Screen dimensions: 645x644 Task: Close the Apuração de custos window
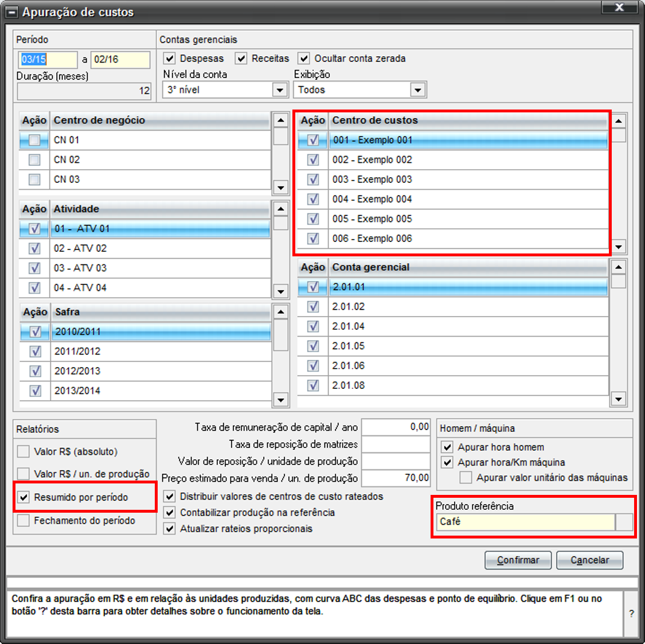(620, 7)
